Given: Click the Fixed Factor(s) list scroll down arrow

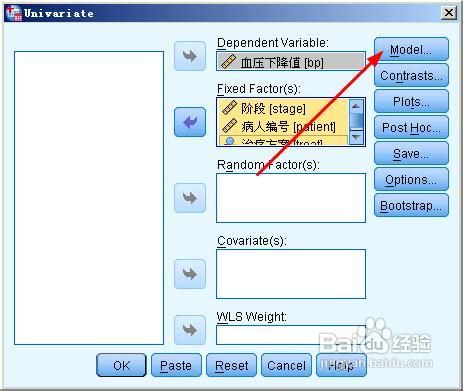Looking at the screenshot, I should [x=356, y=137].
